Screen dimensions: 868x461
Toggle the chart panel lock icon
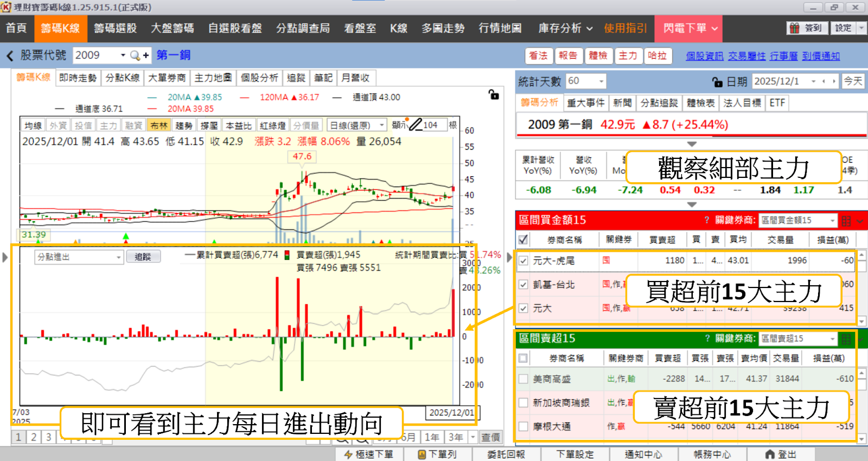[x=494, y=94]
